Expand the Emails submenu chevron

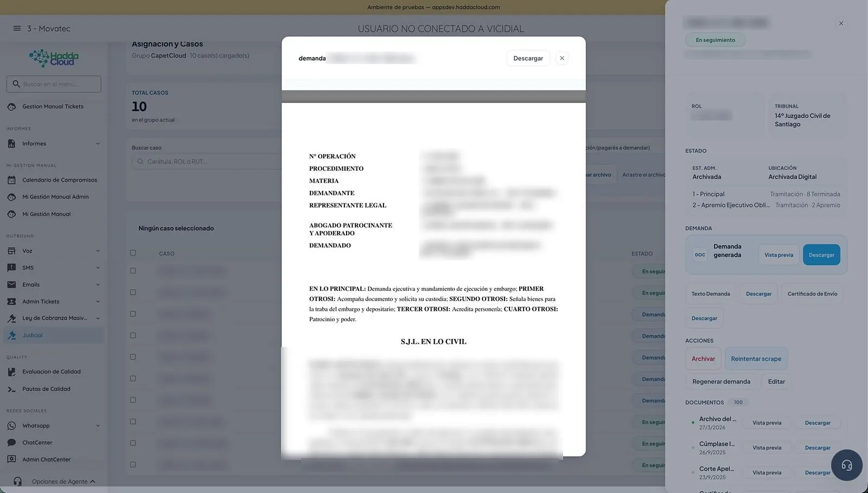tap(98, 285)
